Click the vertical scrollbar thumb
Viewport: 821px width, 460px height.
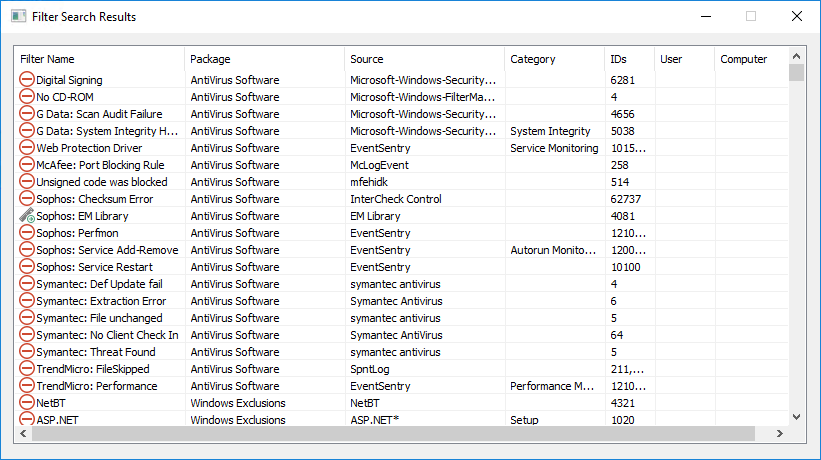(796, 73)
